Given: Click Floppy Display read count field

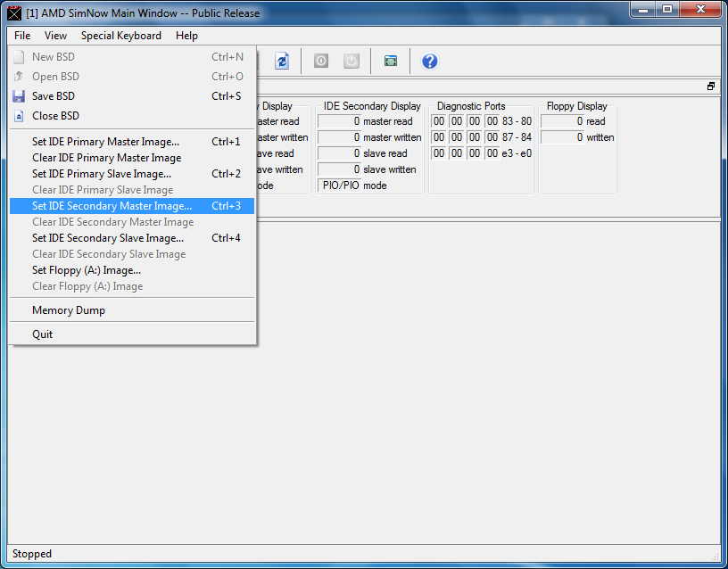Looking at the screenshot, I should [562, 121].
